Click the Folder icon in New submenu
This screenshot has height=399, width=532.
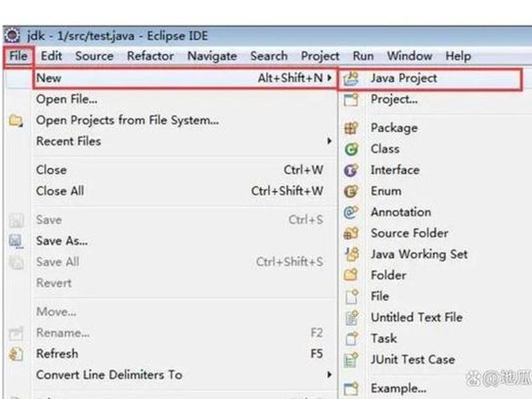tap(351, 275)
